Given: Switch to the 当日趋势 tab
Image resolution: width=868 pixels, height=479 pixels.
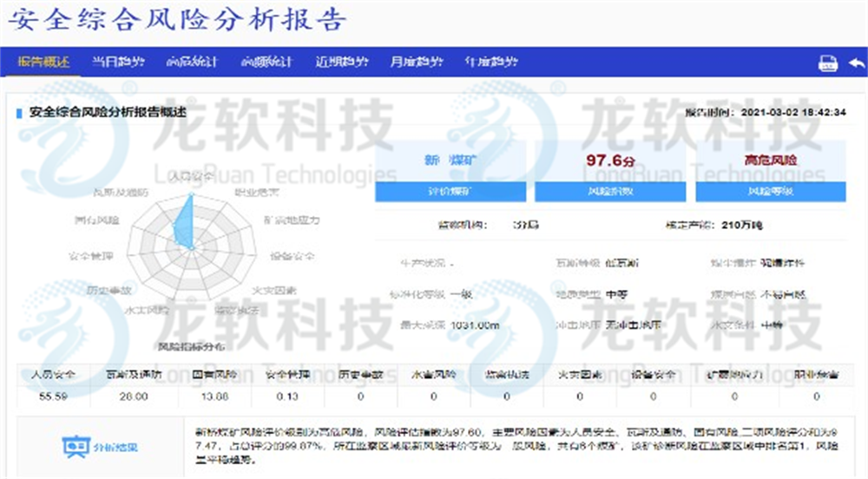Looking at the screenshot, I should coord(118,62).
